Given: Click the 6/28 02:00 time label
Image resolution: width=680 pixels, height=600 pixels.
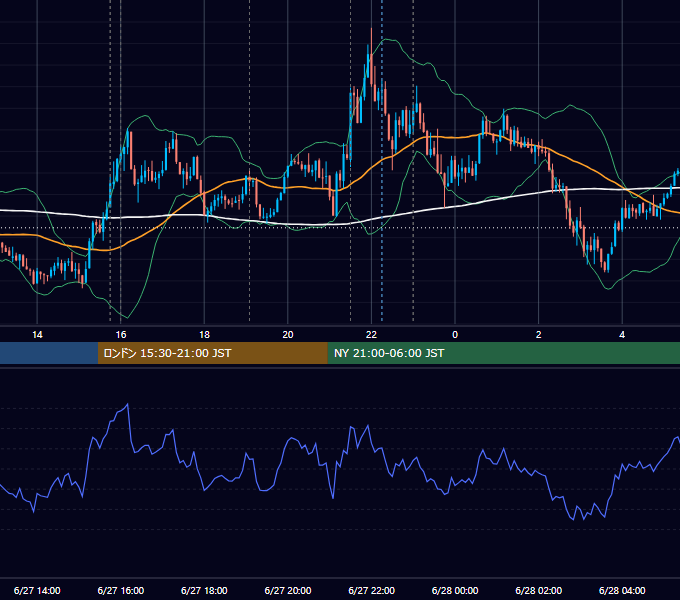Looking at the screenshot, I should 539,590.
